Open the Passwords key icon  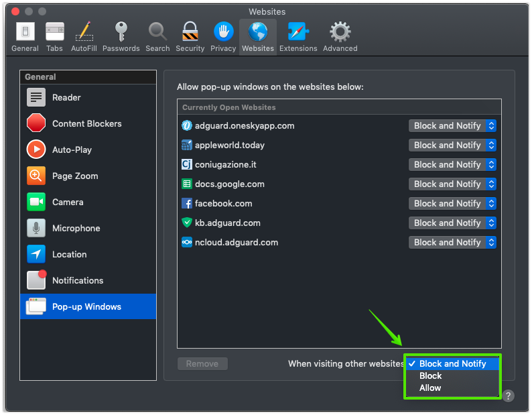(121, 36)
